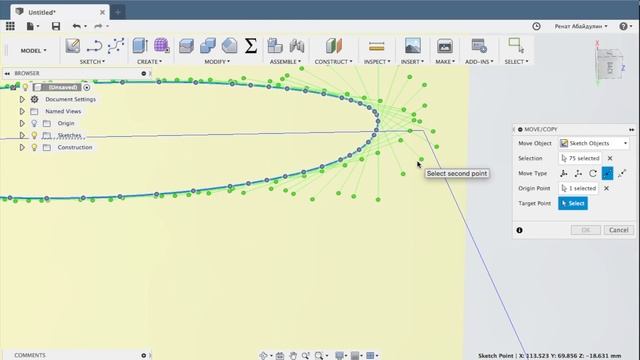Click the Redo arrow
The width and height of the screenshot is (640, 360).
click(98, 27)
